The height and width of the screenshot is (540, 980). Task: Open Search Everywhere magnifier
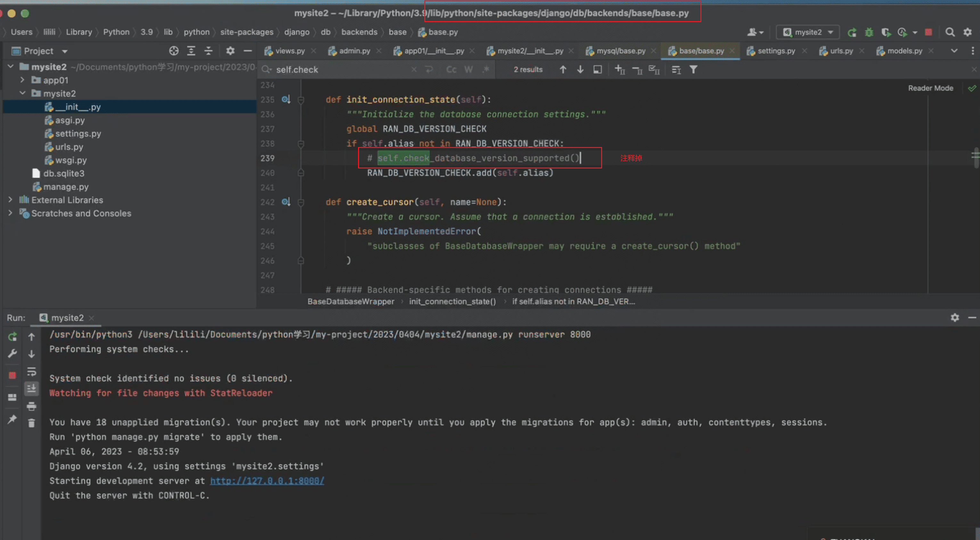(950, 32)
